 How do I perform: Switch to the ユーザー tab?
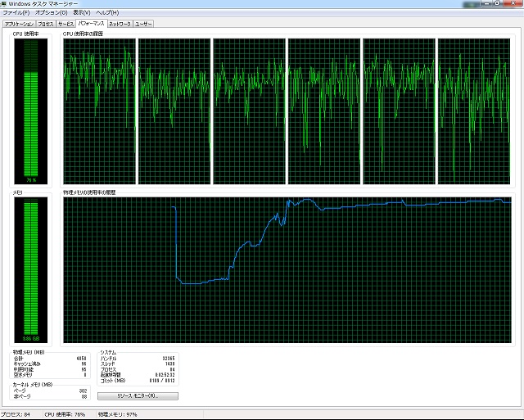pos(143,24)
